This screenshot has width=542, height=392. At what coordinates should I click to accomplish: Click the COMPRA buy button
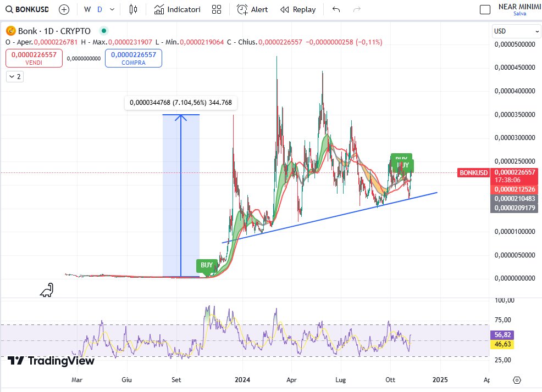(134, 58)
